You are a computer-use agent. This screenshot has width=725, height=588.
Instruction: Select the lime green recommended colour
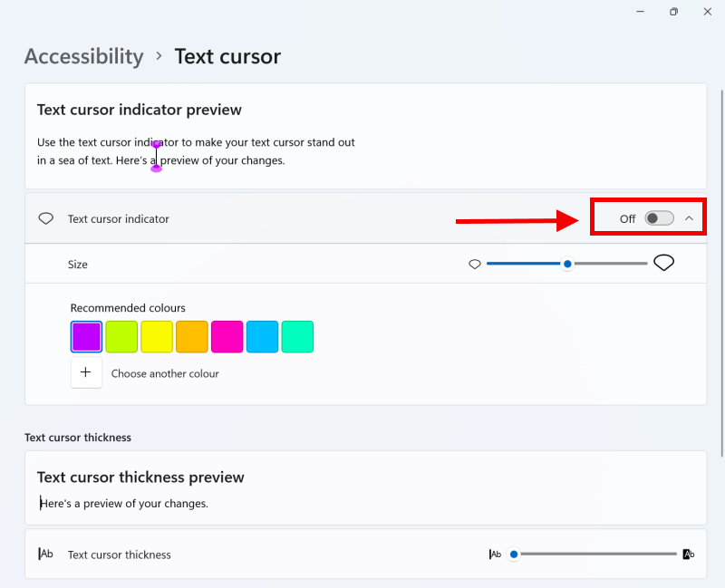point(121,336)
